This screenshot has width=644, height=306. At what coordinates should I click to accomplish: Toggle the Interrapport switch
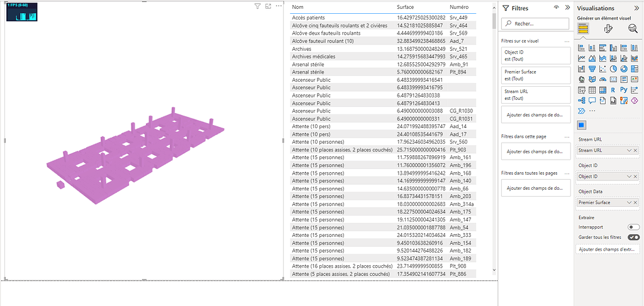(633, 227)
